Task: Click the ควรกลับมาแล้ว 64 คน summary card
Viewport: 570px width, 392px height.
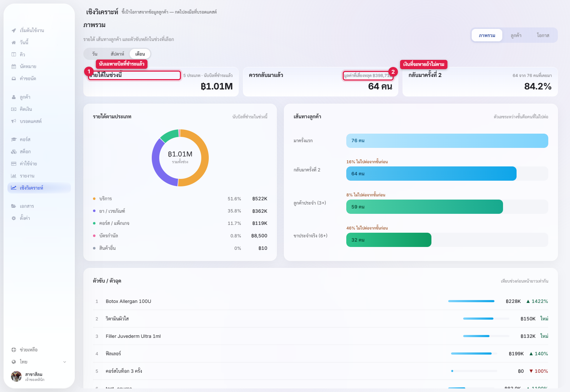Action: pyautogui.click(x=320, y=82)
